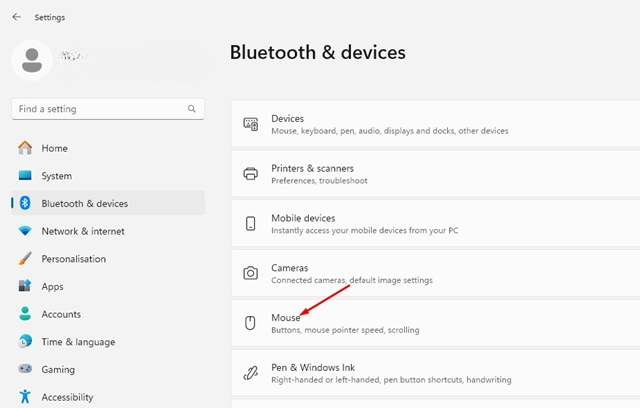Click 'Connected cameras, default image settings' text
Screen dimensions: 640x408
[352, 280]
